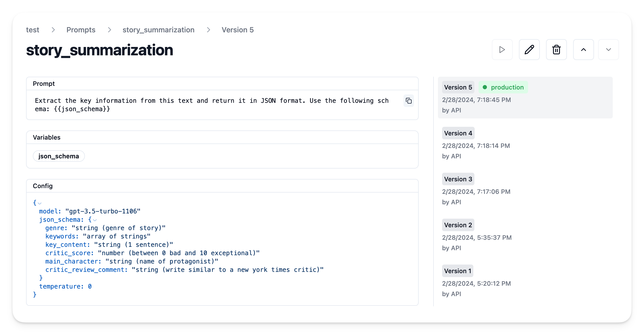The image size is (644, 335).
Task: Click the production status badge
Action: tap(503, 87)
